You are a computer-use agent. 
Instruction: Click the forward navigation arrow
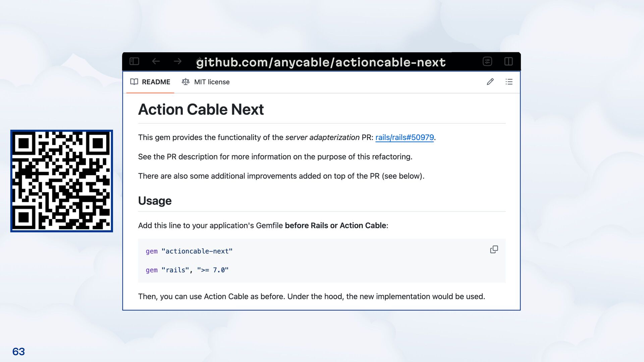[178, 61]
